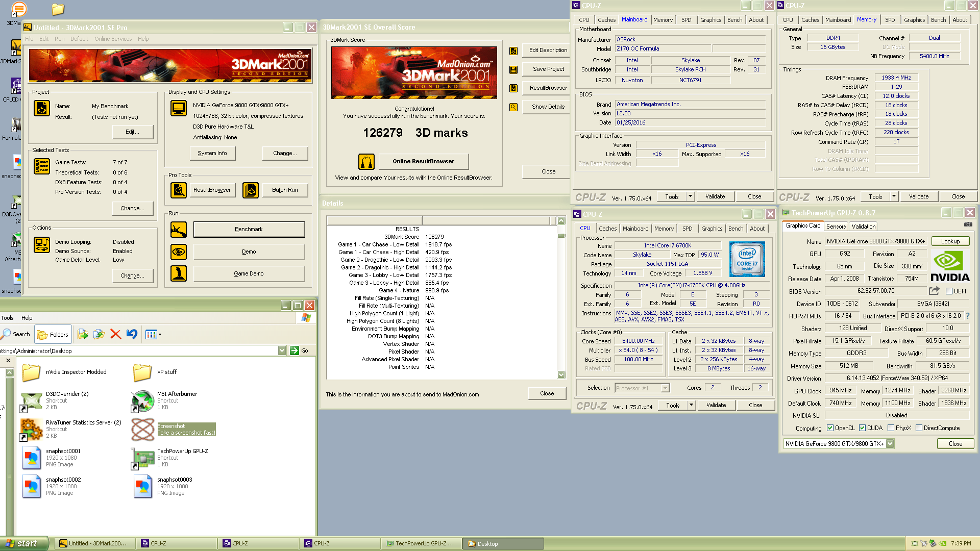Viewport: 980px width, 551px height.
Task: Click Close button in GPU-Z window
Action: (955, 444)
